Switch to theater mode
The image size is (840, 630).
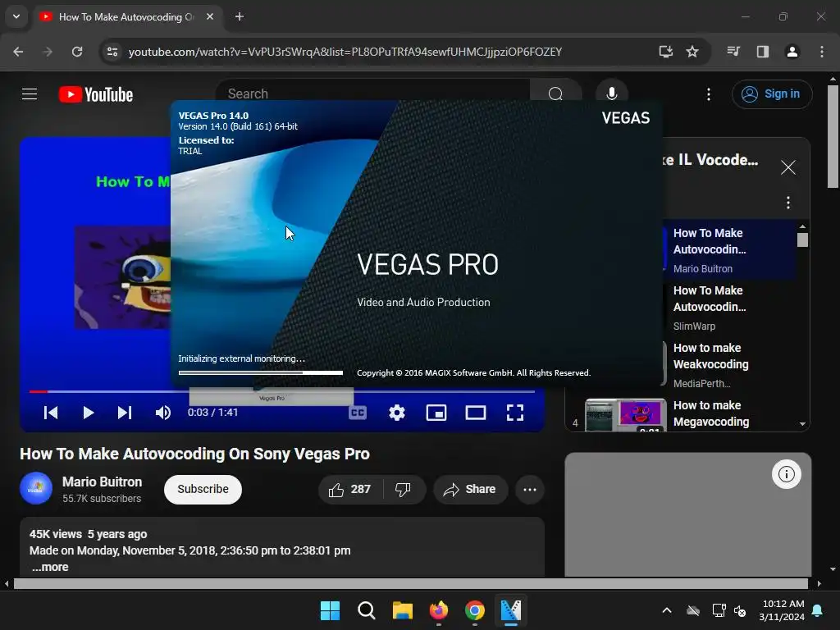475,413
